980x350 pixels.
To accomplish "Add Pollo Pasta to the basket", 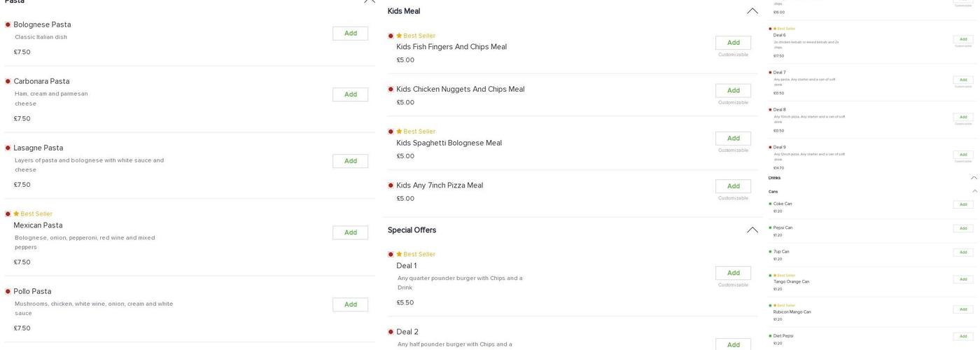I will click(350, 304).
